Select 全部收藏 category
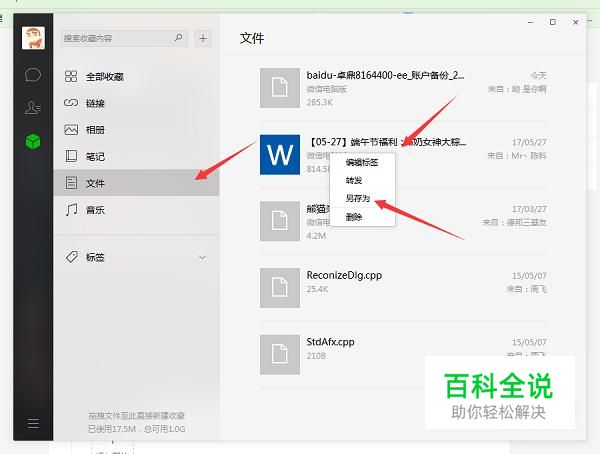 pos(136,77)
